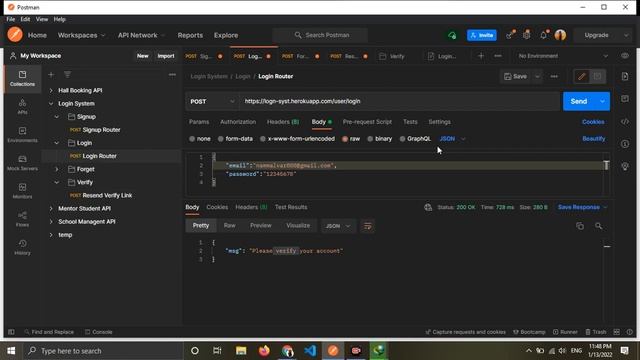640x360 pixels.
Task: Switch to comment mode icon
Action: tap(597, 76)
